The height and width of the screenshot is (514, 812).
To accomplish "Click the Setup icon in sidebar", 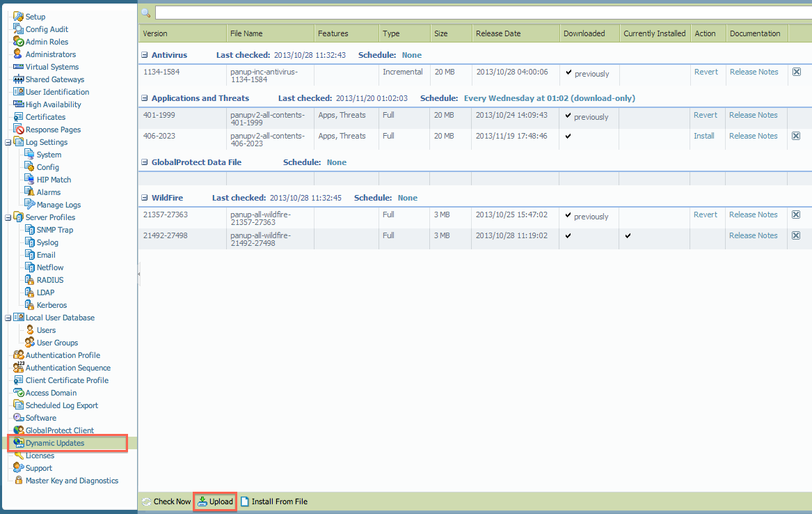I will coord(18,17).
